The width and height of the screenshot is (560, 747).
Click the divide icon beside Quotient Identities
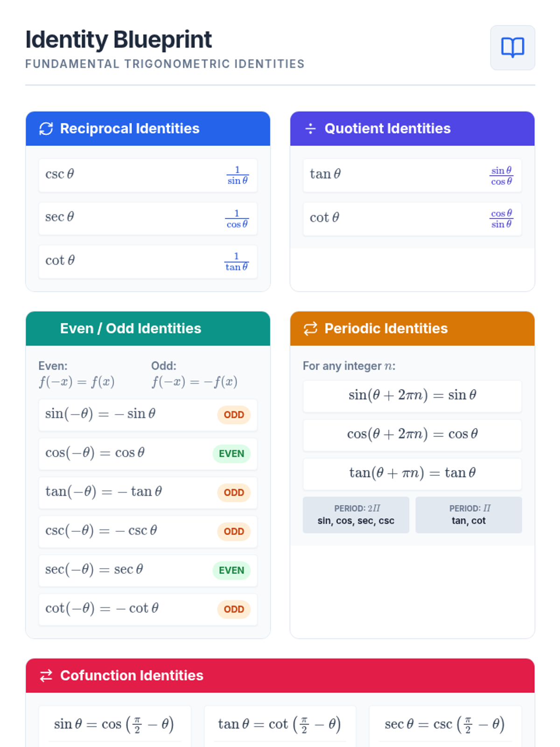[x=310, y=129]
